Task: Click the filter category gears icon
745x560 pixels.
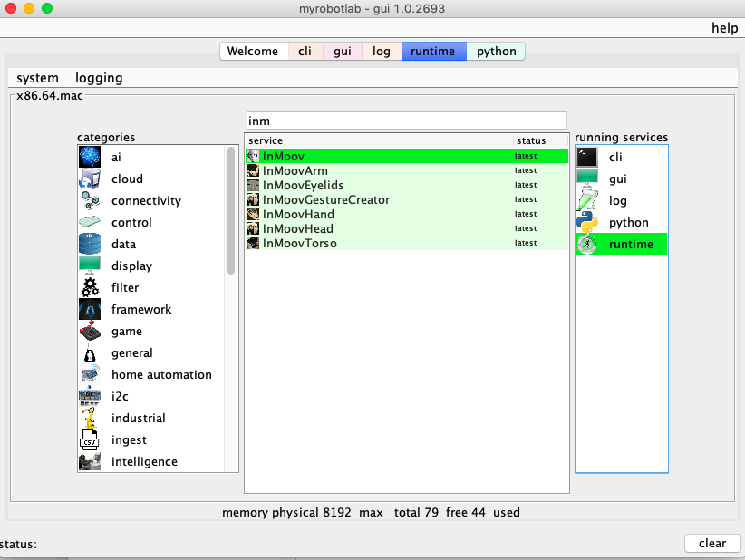Action: 90,287
